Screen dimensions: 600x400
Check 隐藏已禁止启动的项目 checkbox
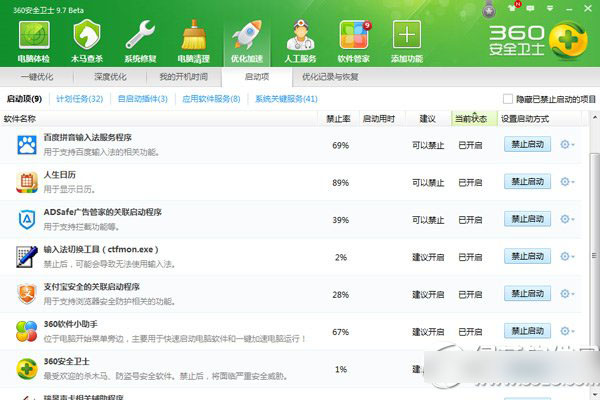508,99
